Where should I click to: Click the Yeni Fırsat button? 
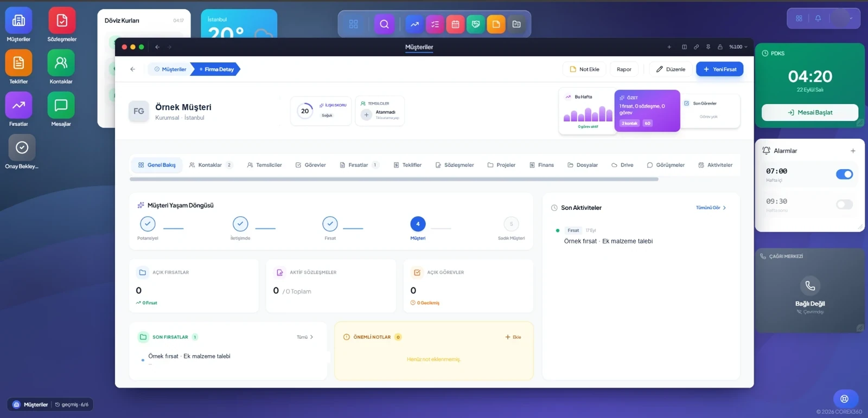click(x=720, y=69)
